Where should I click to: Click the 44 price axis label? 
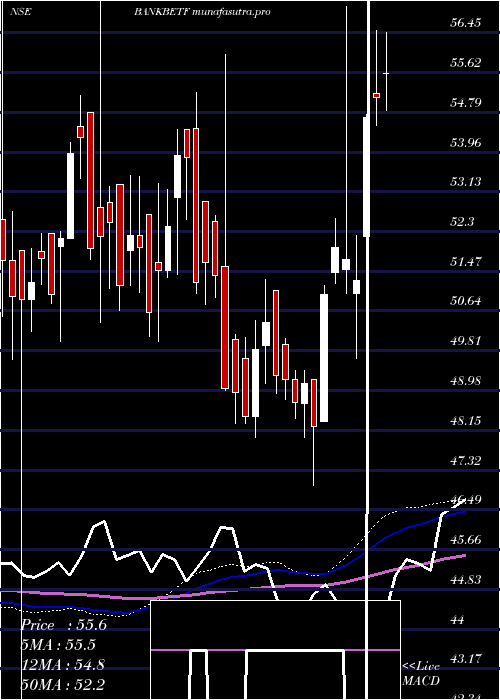coord(458,620)
